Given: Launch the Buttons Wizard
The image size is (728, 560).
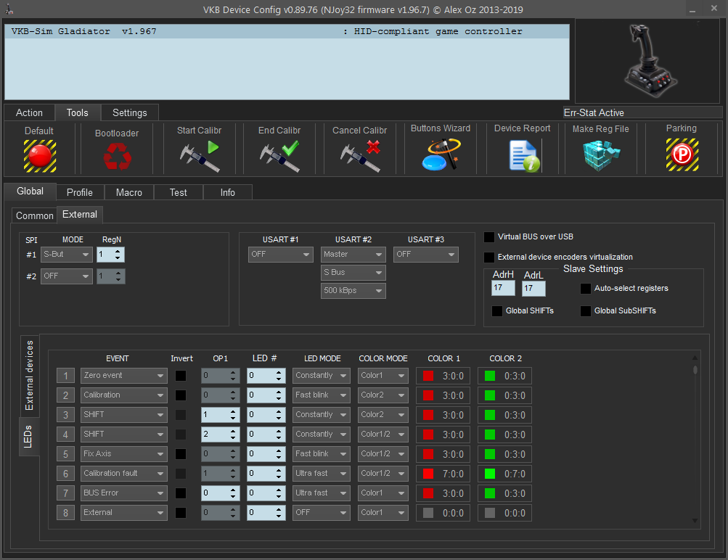Looking at the screenshot, I should (x=440, y=154).
